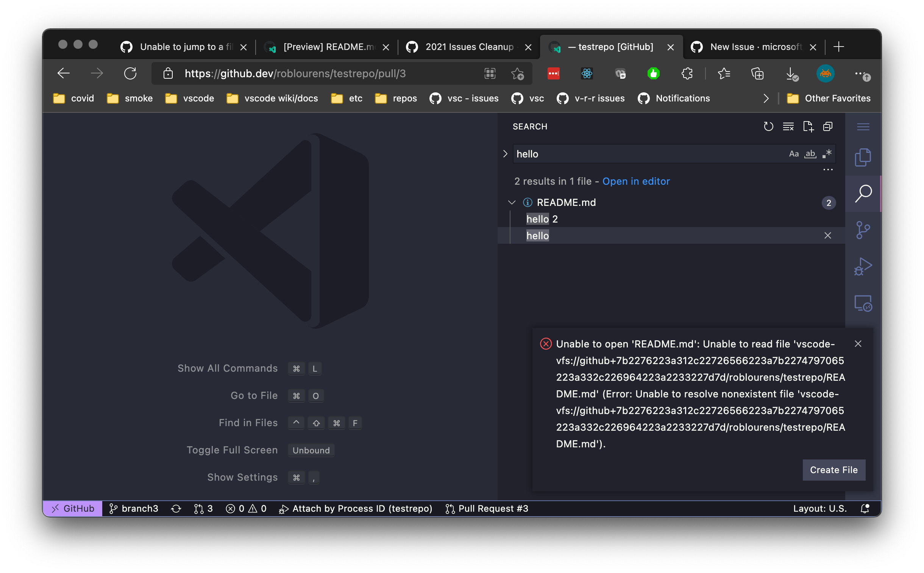Open Run and Debug view
This screenshot has width=924, height=573.
pos(863,266)
